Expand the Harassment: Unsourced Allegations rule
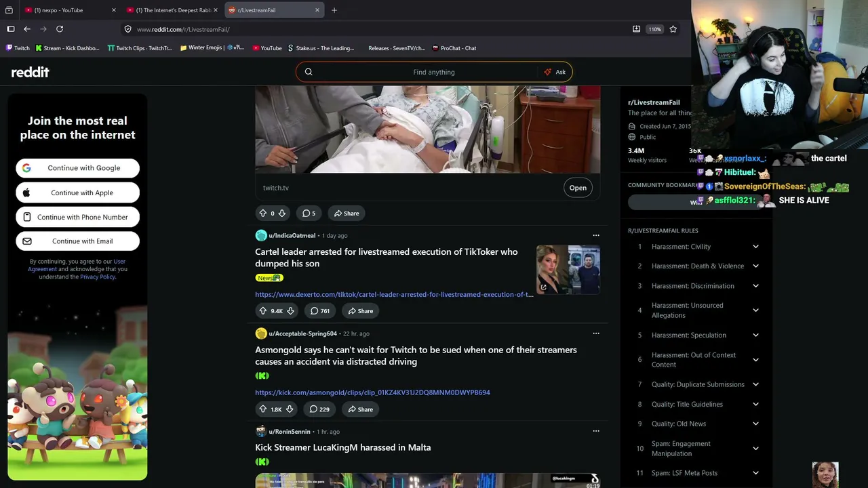Image resolution: width=868 pixels, height=488 pixels. point(755,310)
